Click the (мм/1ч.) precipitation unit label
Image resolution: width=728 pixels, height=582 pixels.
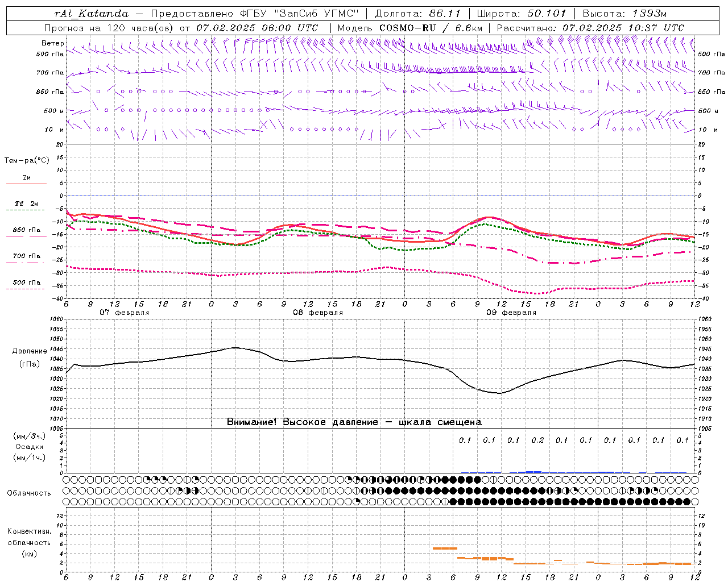point(30,458)
